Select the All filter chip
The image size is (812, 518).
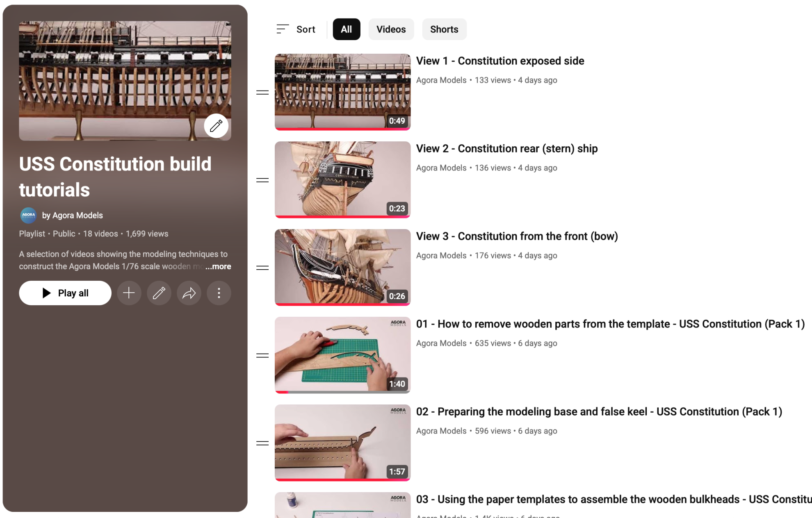click(347, 29)
